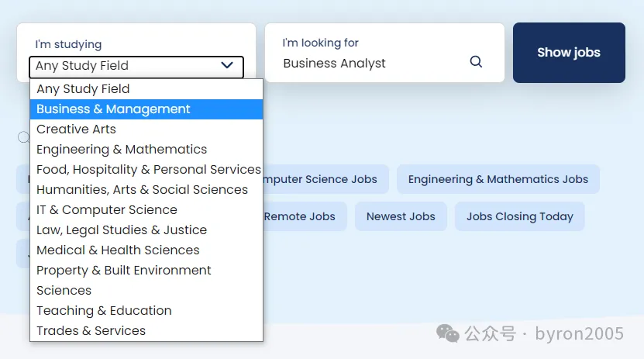
Task: Select Food, Hospitality & Personal Services
Action: coord(148,170)
